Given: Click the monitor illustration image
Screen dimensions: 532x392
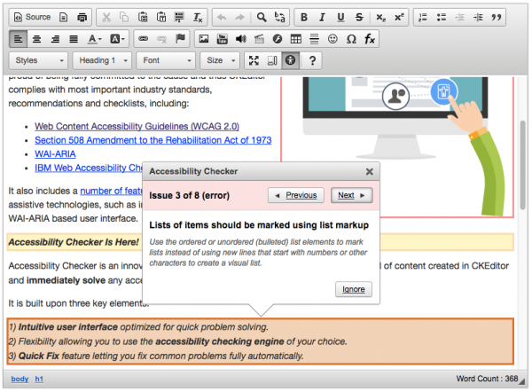Looking at the screenshot, I should click(x=397, y=146).
